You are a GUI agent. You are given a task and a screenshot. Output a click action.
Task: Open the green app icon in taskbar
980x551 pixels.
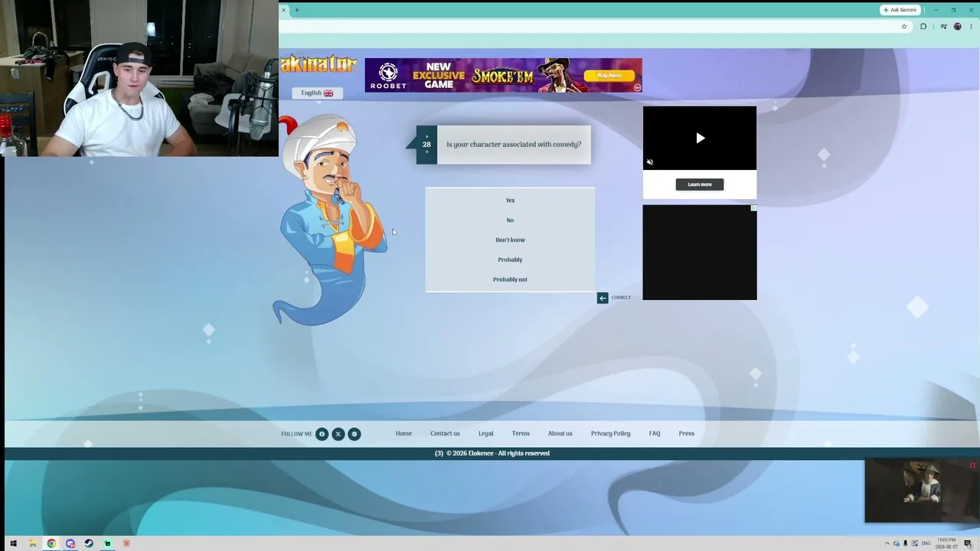click(107, 543)
